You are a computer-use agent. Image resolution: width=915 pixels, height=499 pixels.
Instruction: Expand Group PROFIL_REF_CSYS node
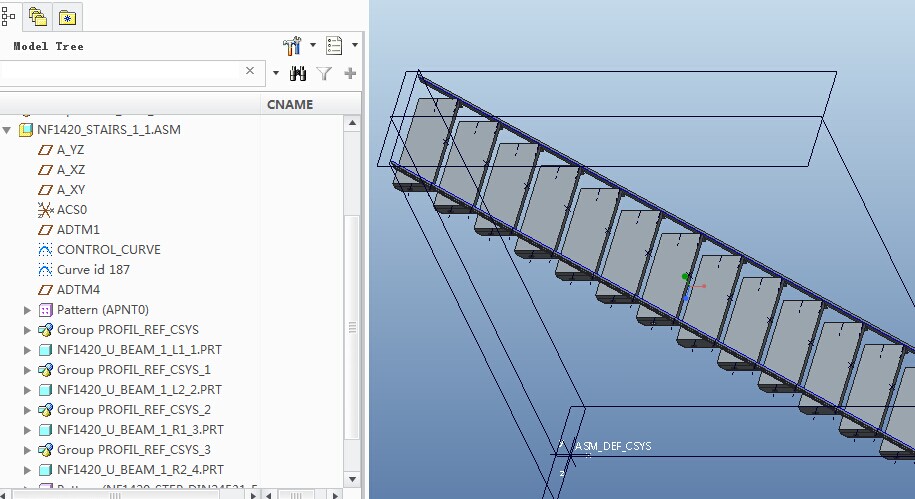point(27,330)
